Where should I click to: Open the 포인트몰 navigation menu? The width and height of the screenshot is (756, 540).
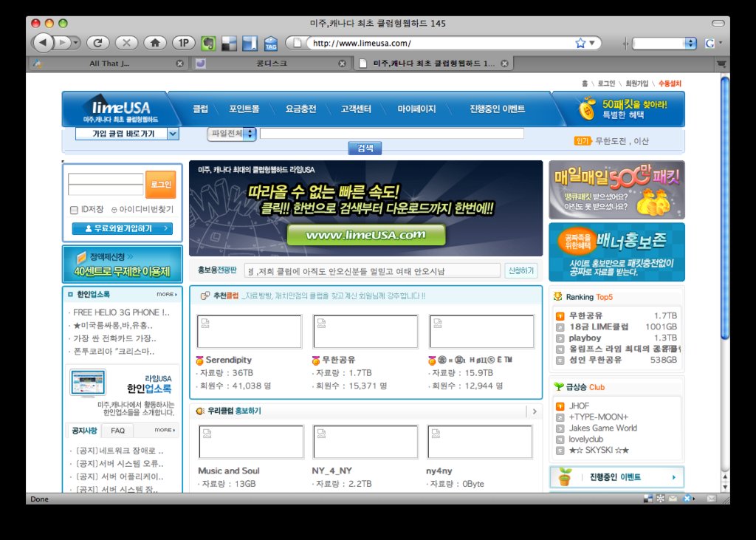[244, 109]
